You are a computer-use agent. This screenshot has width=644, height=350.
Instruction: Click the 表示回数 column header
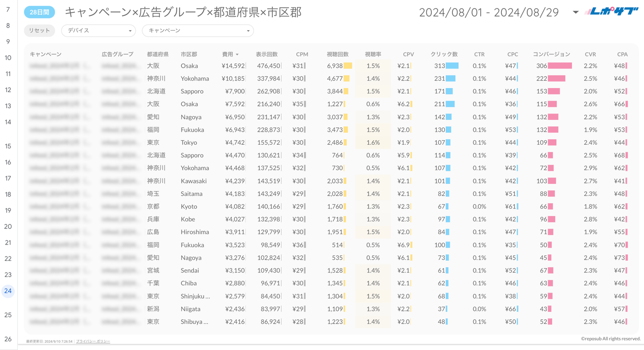(267, 54)
